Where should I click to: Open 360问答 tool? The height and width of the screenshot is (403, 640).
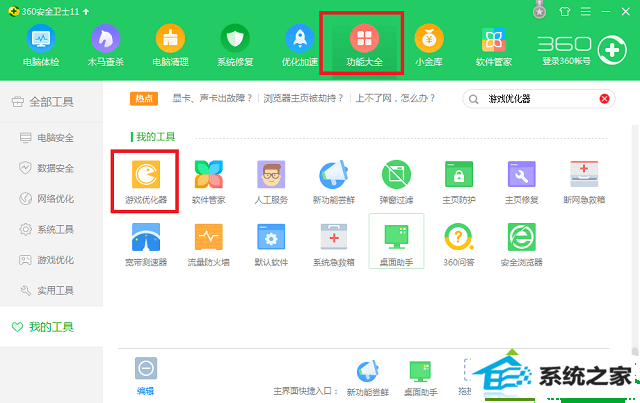coord(459,244)
